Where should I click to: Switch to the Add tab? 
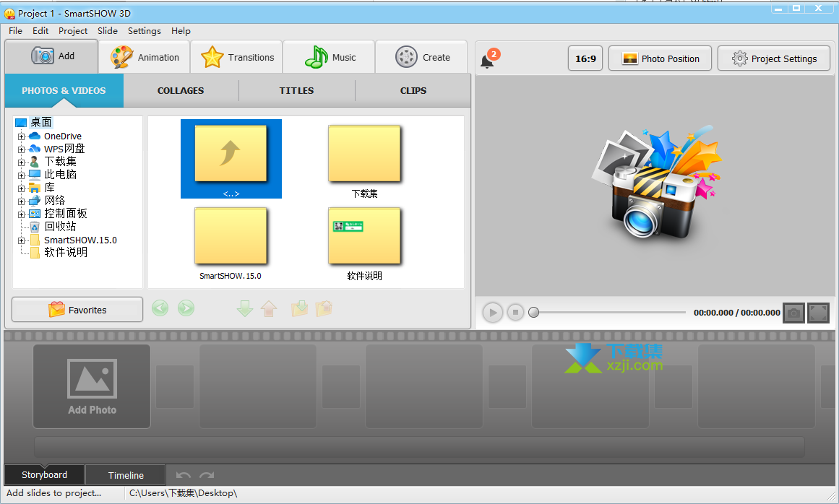point(52,56)
